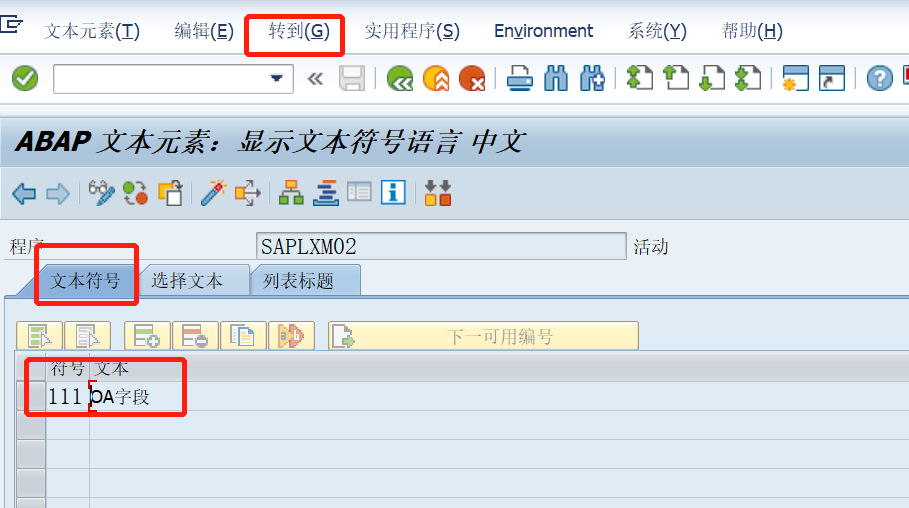Click the text cell OA字段

499,396
